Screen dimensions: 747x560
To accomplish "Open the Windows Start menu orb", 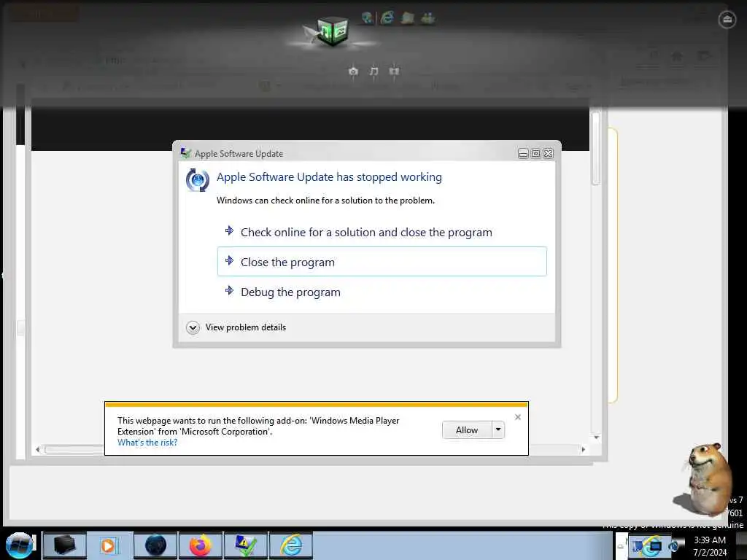I will tap(19, 545).
